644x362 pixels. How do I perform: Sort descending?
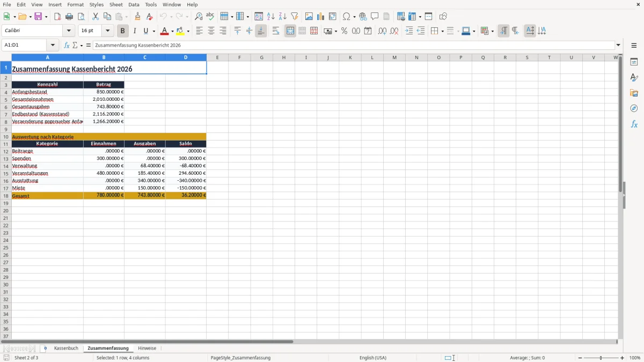pyautogui.click(x=283, y=17)
